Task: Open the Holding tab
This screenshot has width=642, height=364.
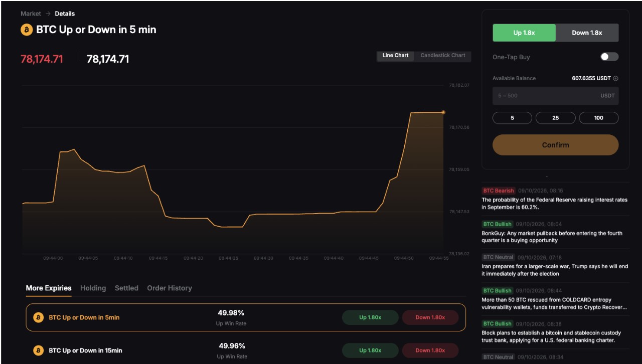Action: click(x=93, y=288)
